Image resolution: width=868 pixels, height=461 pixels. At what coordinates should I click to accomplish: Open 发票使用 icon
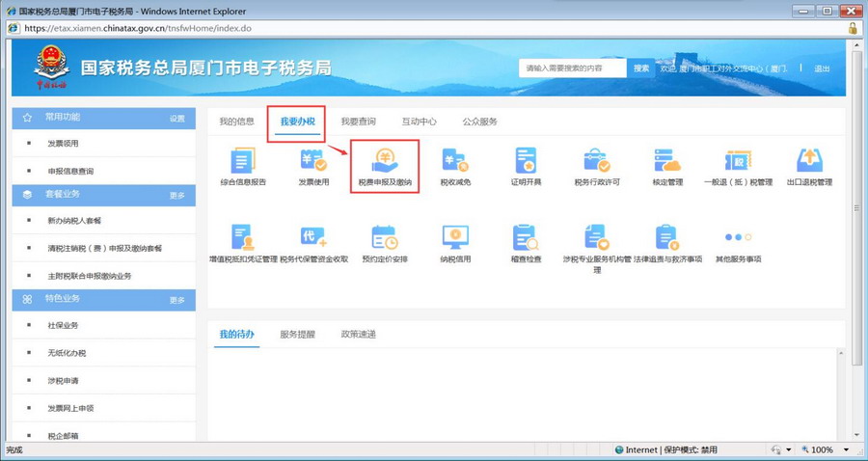(313, 160)
